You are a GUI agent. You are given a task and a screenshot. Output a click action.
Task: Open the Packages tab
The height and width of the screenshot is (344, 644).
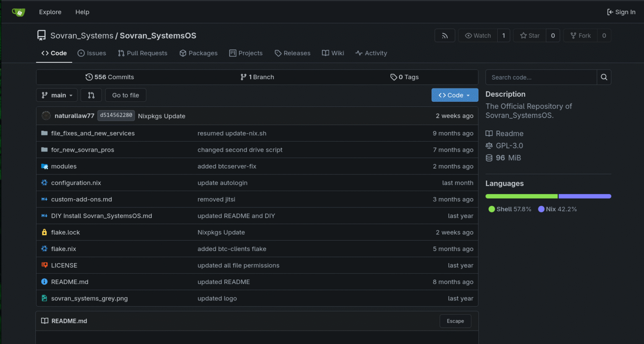[198, 53]
